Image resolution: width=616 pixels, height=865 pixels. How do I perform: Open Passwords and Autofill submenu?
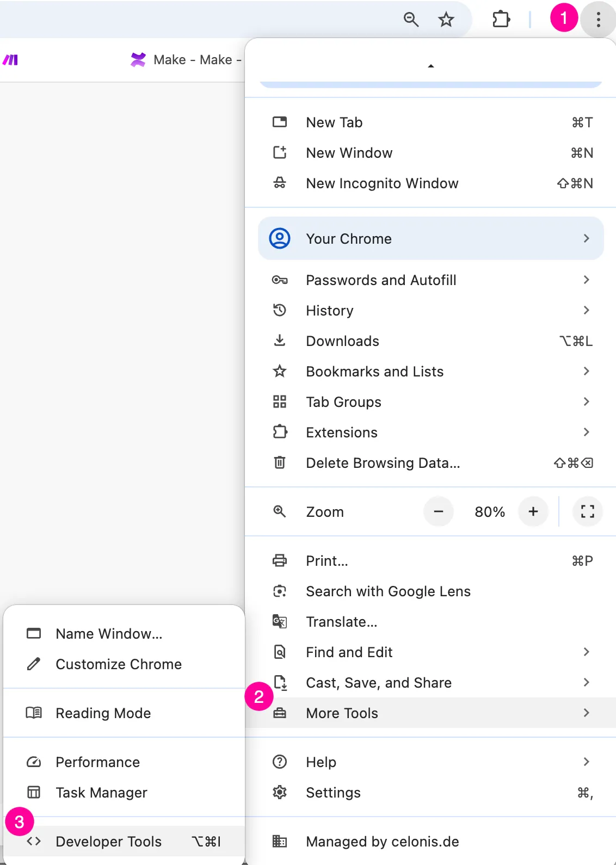click(430, 280)
